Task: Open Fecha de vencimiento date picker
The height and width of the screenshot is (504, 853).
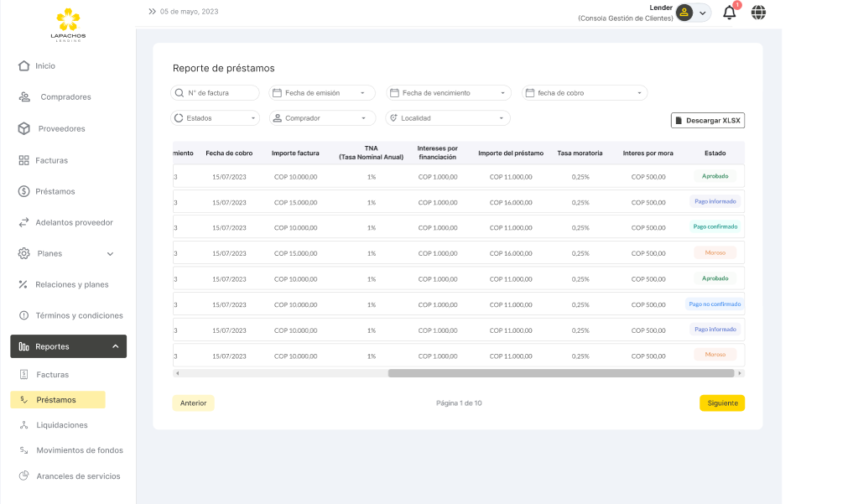Action: point(448,93)
